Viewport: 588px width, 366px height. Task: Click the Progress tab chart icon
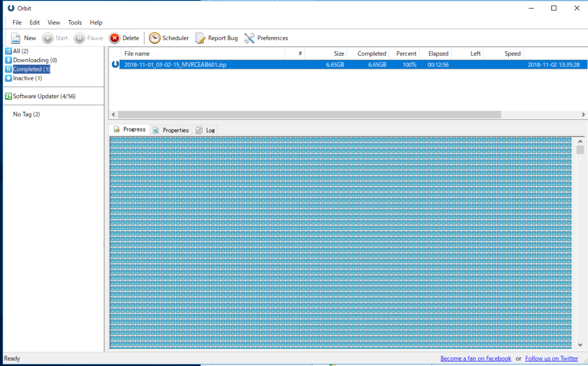click(x=117, y=129)
